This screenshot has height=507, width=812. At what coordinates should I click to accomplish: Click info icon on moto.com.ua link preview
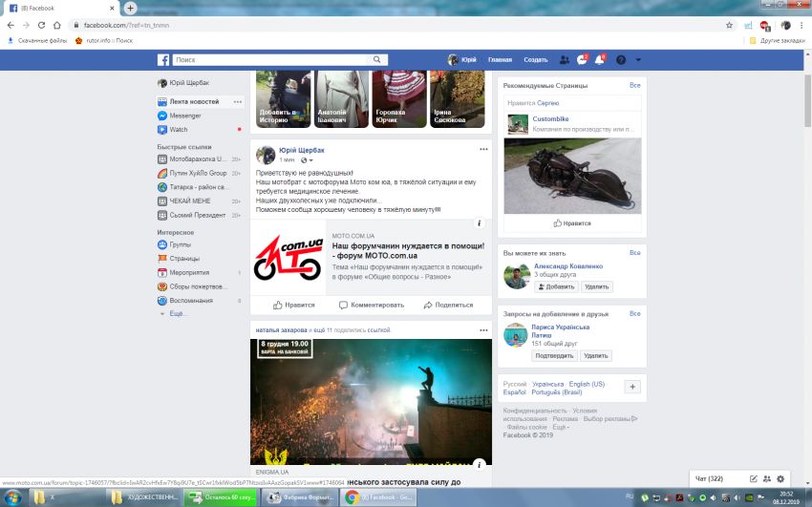[479, 223]
